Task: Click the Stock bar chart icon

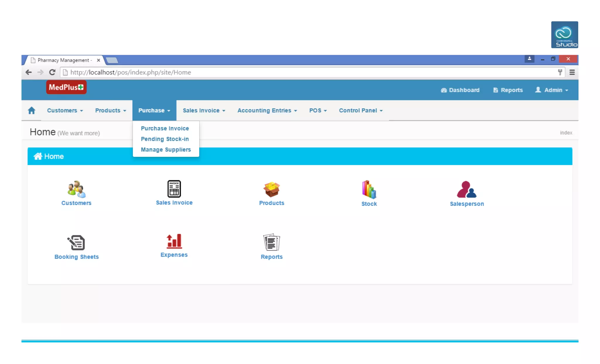Action: click(x=369, y=189)
